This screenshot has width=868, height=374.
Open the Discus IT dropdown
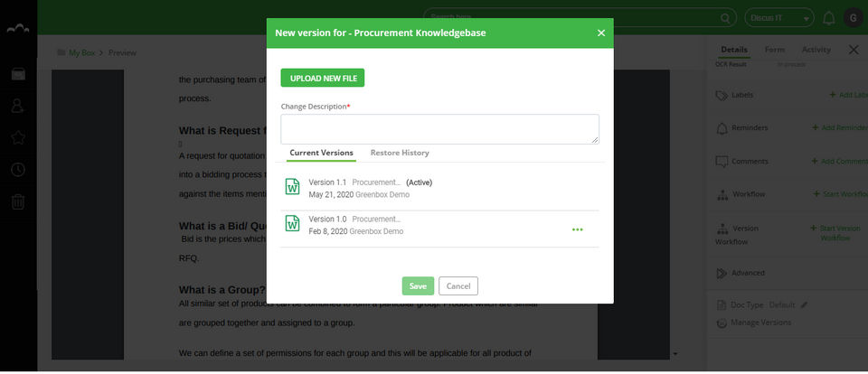point(778,18)
